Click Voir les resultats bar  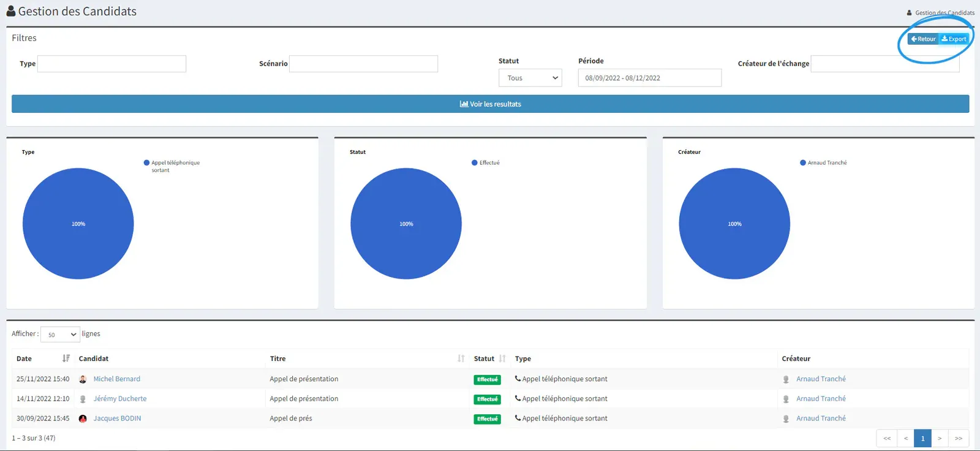point(490,104)
